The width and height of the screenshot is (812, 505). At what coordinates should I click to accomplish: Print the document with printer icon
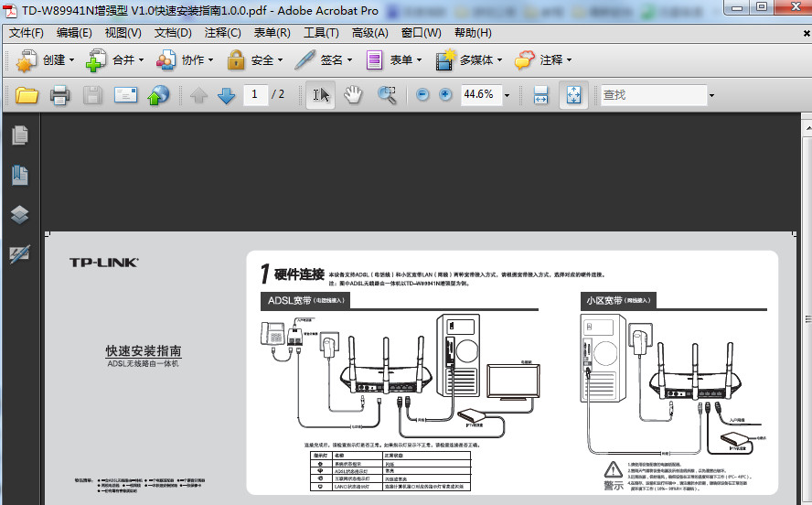[x=60, y=95]
